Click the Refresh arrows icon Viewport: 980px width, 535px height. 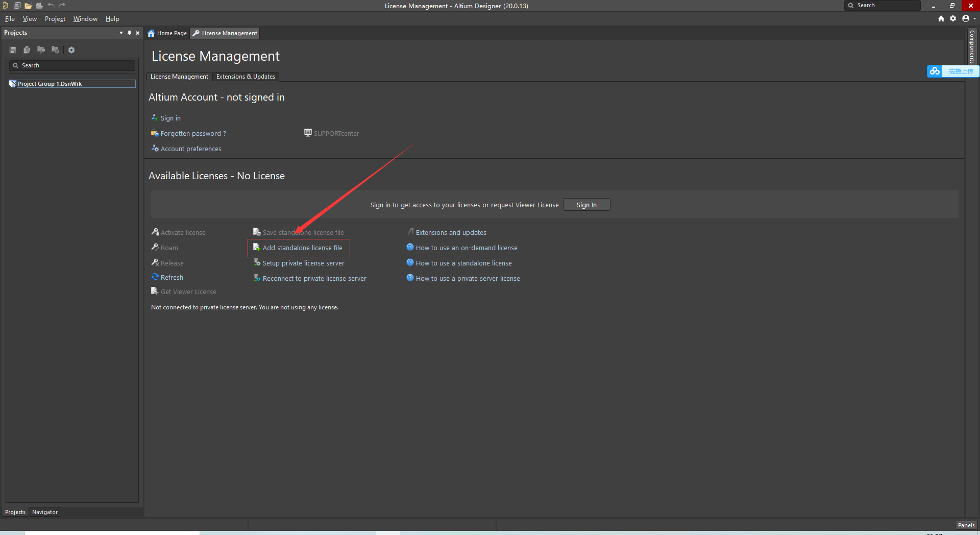click(x=155, y=277)
